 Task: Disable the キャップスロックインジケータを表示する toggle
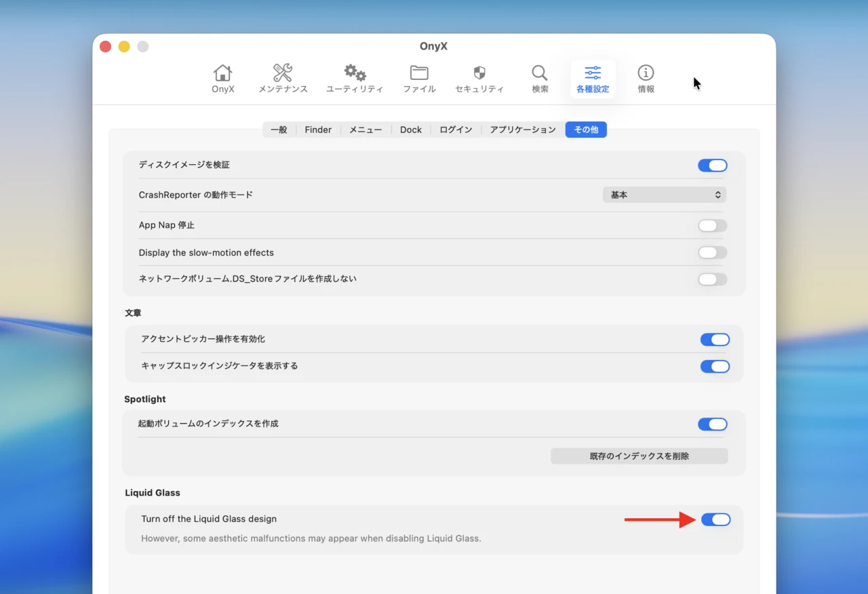point(715,366)
